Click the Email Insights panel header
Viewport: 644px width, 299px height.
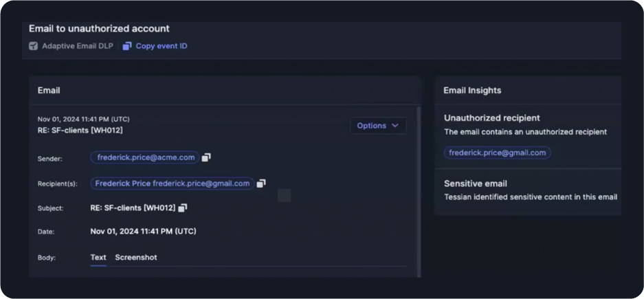pyautogui.click(x=472, y=90)
